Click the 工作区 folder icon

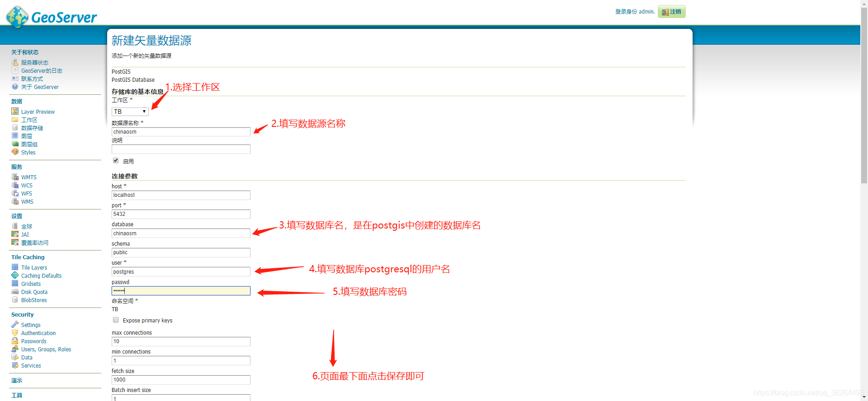pos(15,120)
